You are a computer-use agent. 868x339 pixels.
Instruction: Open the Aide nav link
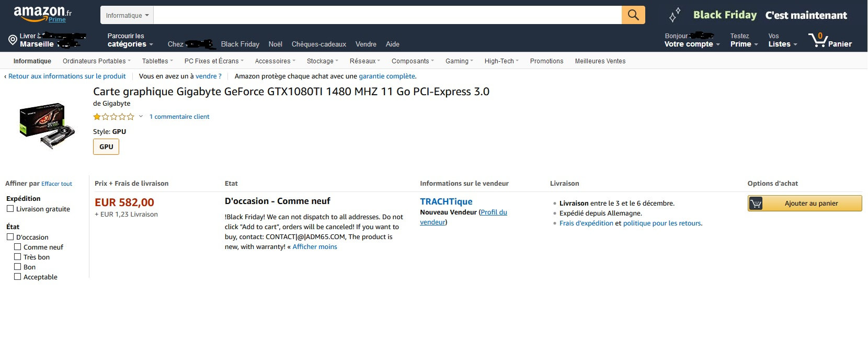point(393,44)
